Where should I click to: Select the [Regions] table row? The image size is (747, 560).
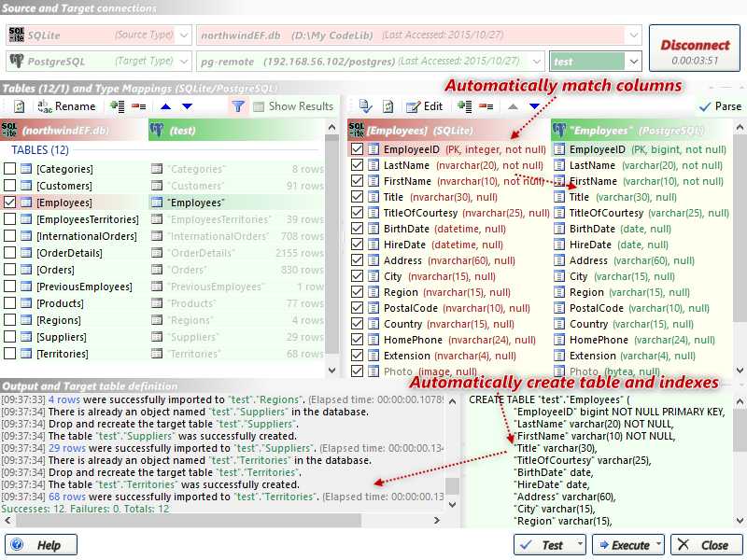[162, 320]
